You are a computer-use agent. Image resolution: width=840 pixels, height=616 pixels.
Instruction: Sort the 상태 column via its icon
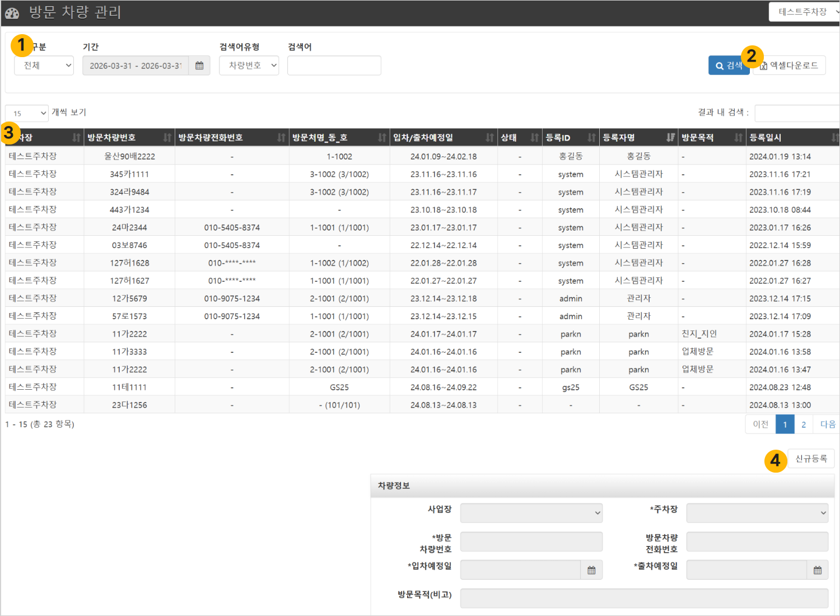point(535,138)
